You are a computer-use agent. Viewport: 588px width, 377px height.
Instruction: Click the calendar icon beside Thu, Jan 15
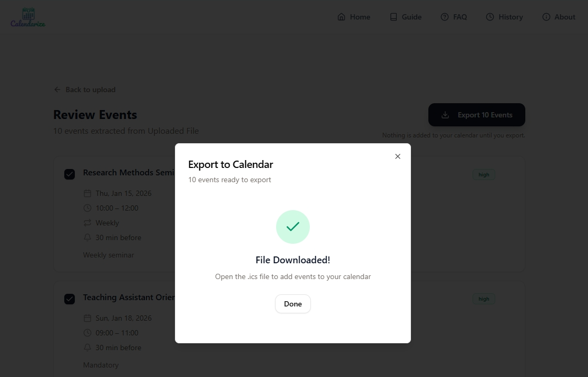[x=87, y=193]
